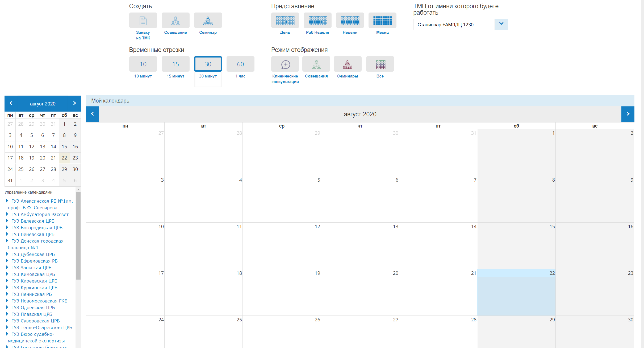
Task: Expand ГУЗ Донская городская больница №1
Action: tap(7, 241)
